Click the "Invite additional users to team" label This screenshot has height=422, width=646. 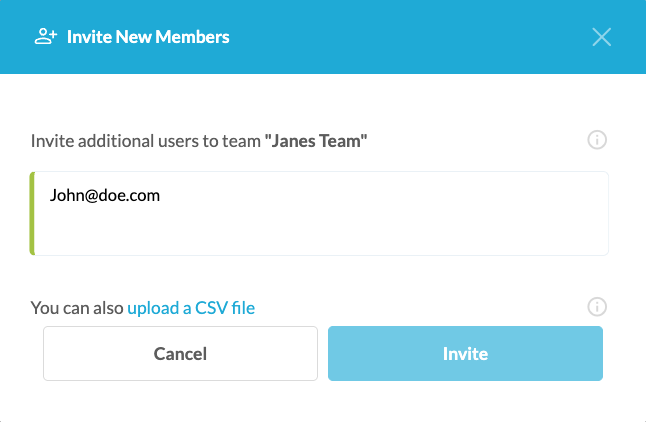pos(145,141)
